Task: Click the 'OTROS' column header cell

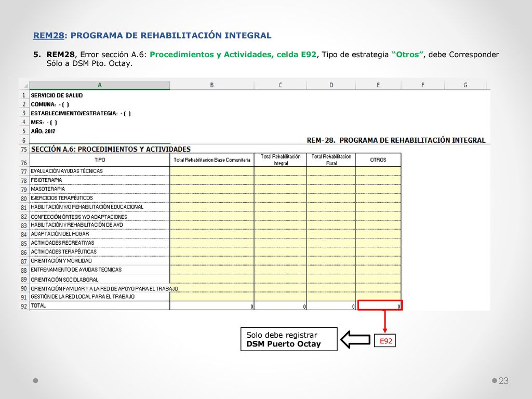Action: pyautogui.click(x=378, y=160)
